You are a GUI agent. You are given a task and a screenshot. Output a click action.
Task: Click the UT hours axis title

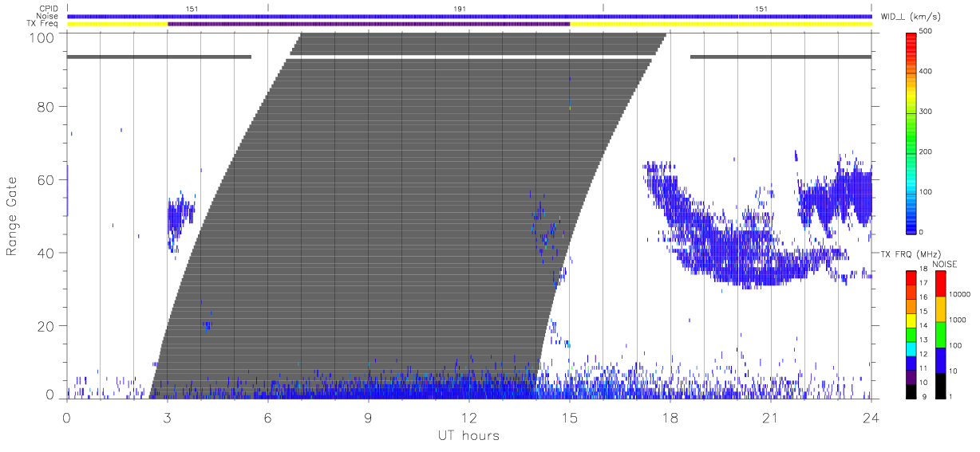468,435
